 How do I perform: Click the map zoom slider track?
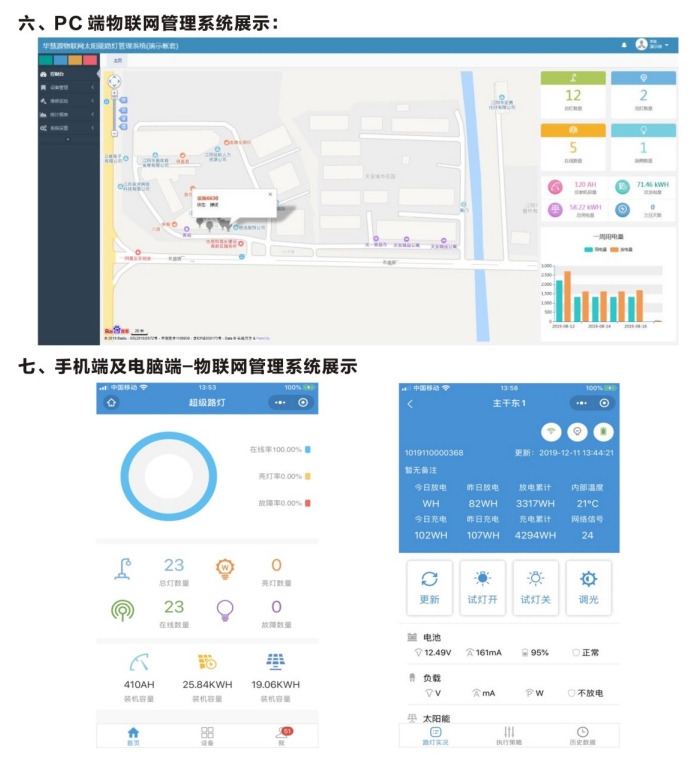pos(114,113)
